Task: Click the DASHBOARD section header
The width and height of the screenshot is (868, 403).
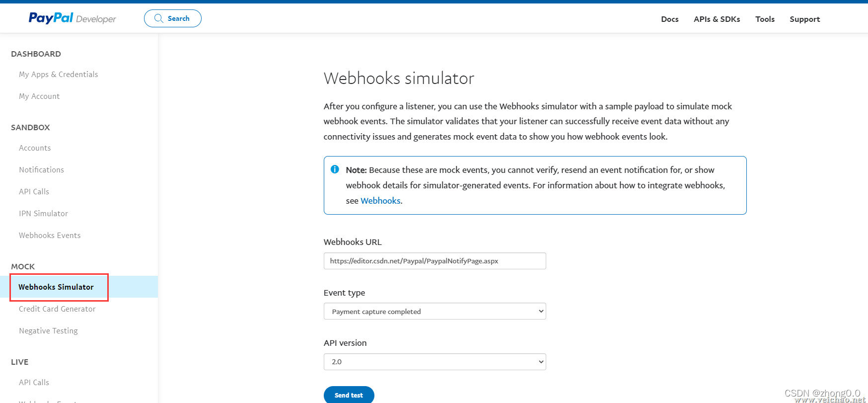Action: 36,54
